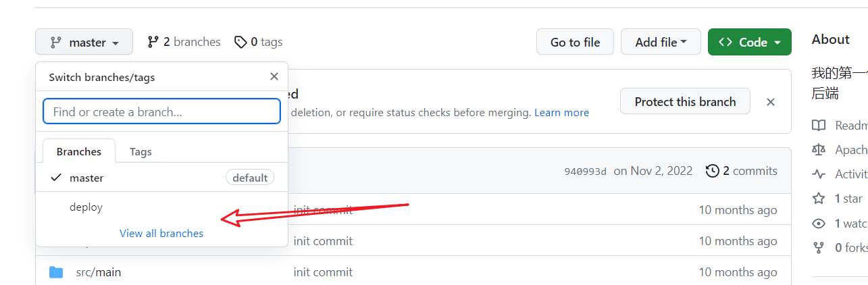The height and width of the screenshot is (285, 868).
Task: Click the forks icon in About
Action: pyautogui.click(x=819, y=248)
